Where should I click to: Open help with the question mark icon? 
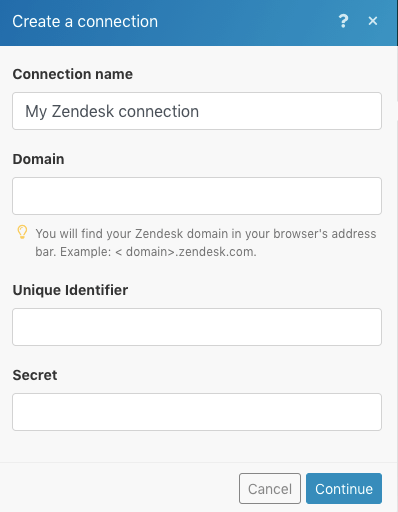pyautogui.click(x=343, y=21)
